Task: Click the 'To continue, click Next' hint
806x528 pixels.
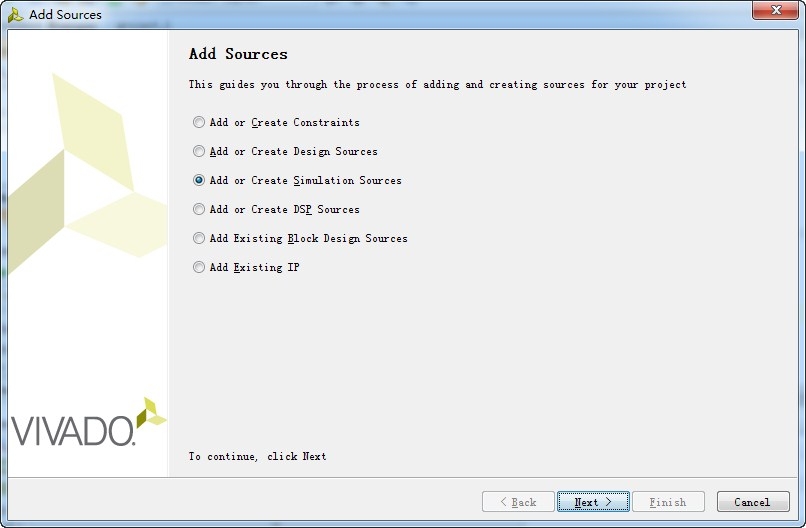Action: click(257, 457)
